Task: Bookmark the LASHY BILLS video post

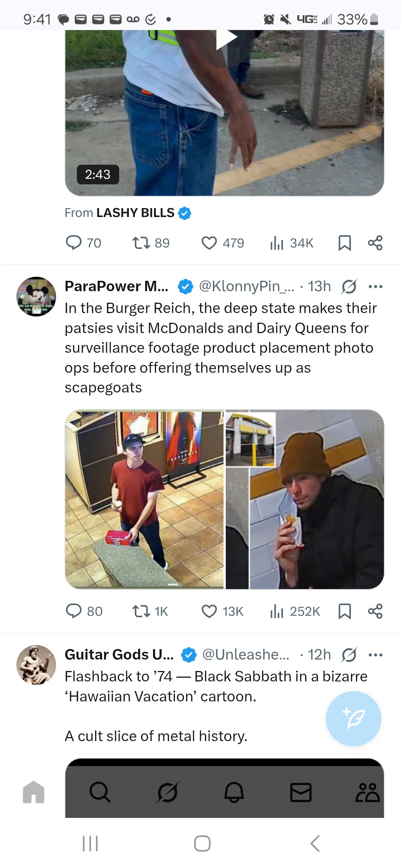Action: 345,243
